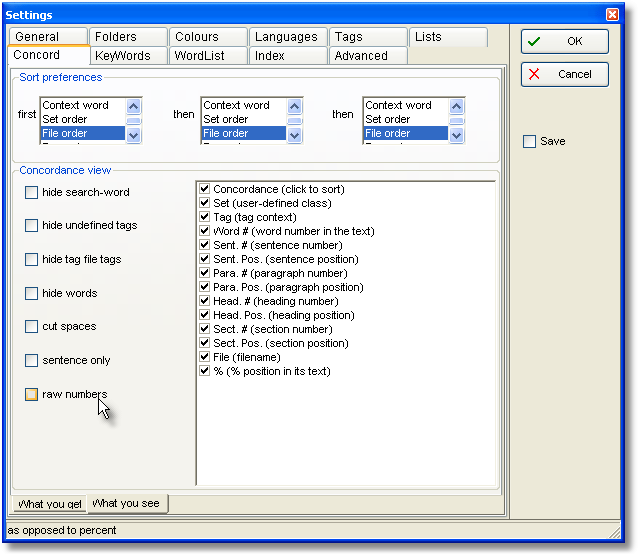Screen dimensions: 639x557
Task: Open the Colours tab
Action: point(197,37)
